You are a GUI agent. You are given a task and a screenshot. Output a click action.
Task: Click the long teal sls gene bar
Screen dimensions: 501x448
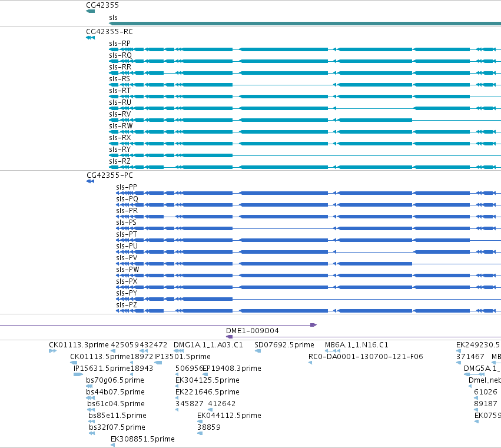305,24
